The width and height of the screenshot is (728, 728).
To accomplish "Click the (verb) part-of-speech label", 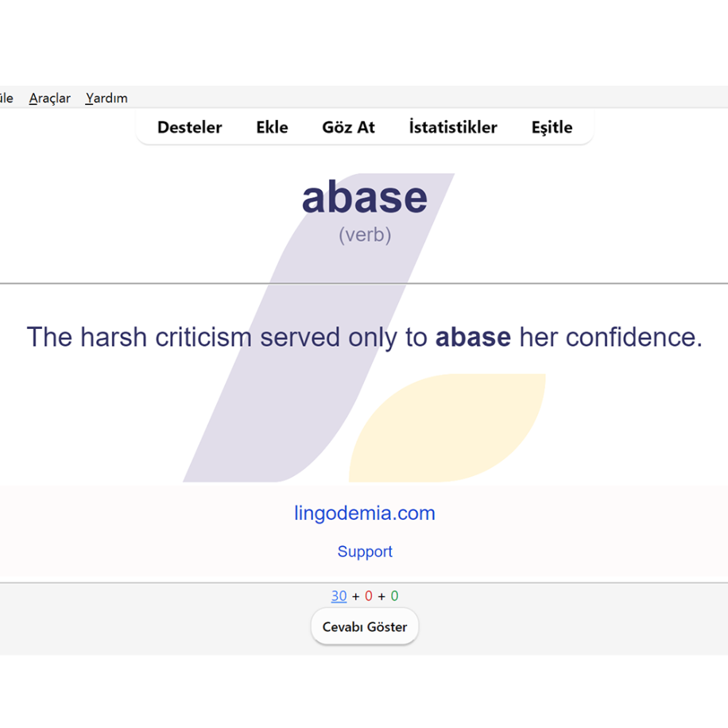I will (365, 235).
